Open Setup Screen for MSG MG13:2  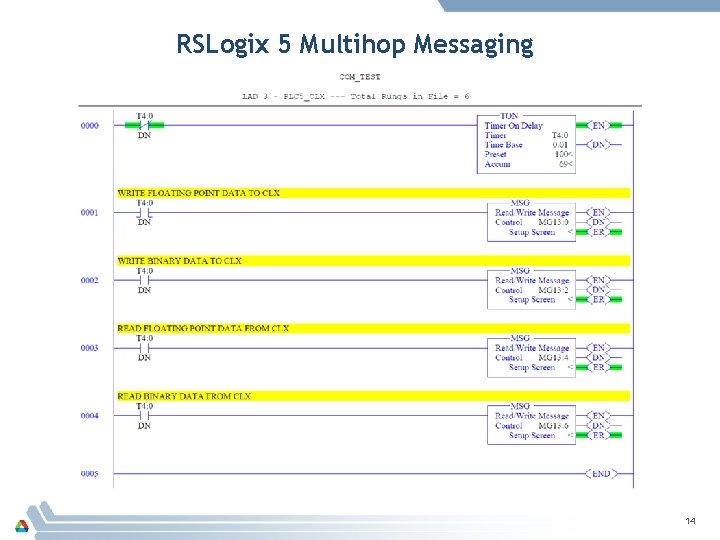tap(532, 300)
